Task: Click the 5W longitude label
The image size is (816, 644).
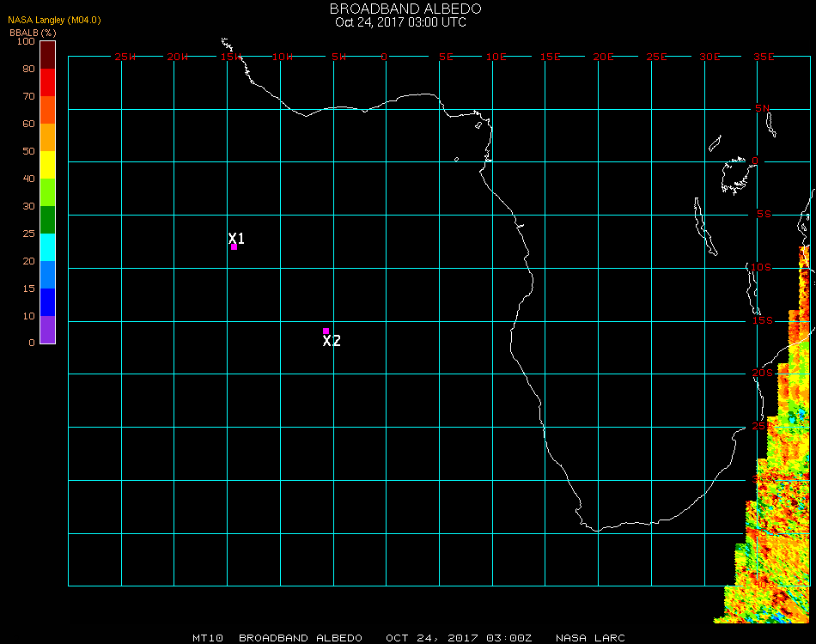Action: 338,57
